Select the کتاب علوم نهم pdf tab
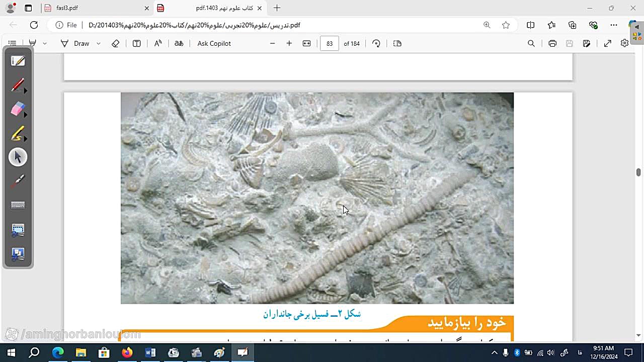644x362 pixels. [x=211, y=8]
